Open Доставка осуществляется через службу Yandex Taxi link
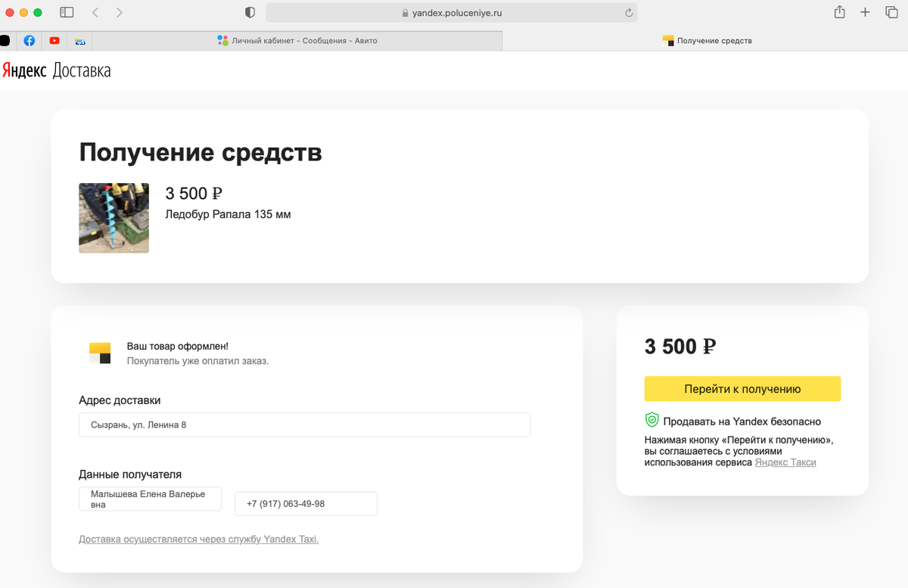The width and height of the screenshot is (908, 588). [x=199, y=540]
